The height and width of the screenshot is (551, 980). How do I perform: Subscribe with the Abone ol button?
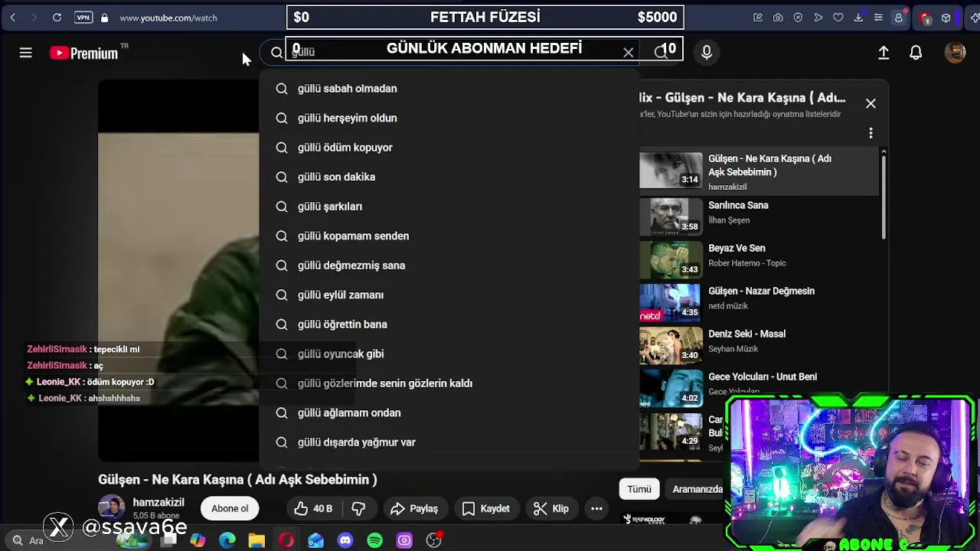tap(230, 508)
